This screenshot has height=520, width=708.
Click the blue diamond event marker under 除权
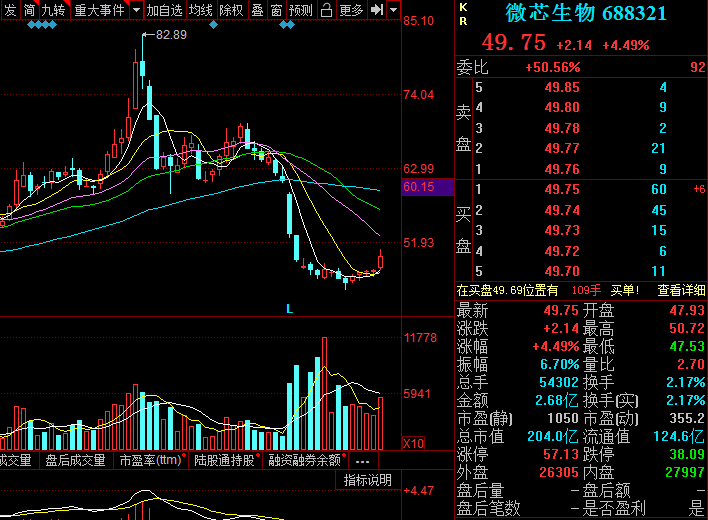(x=214, y=25)
